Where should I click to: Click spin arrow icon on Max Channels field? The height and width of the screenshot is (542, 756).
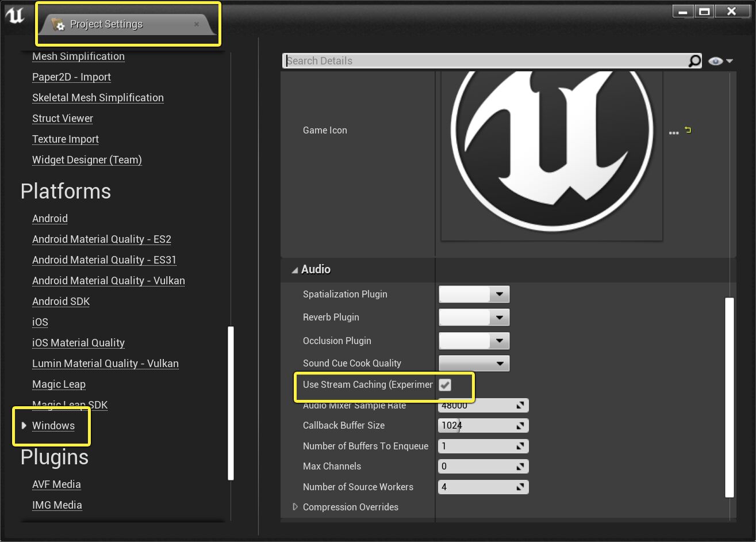(x=520, y=466)
